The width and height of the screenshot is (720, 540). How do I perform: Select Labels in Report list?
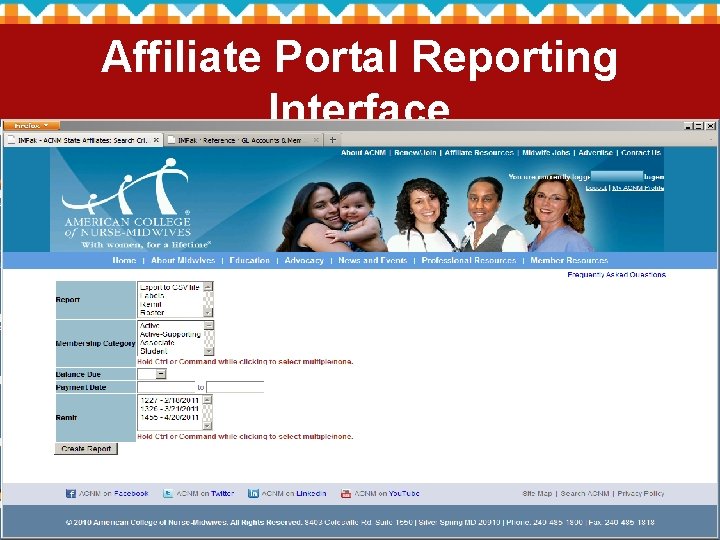point(169,296)
